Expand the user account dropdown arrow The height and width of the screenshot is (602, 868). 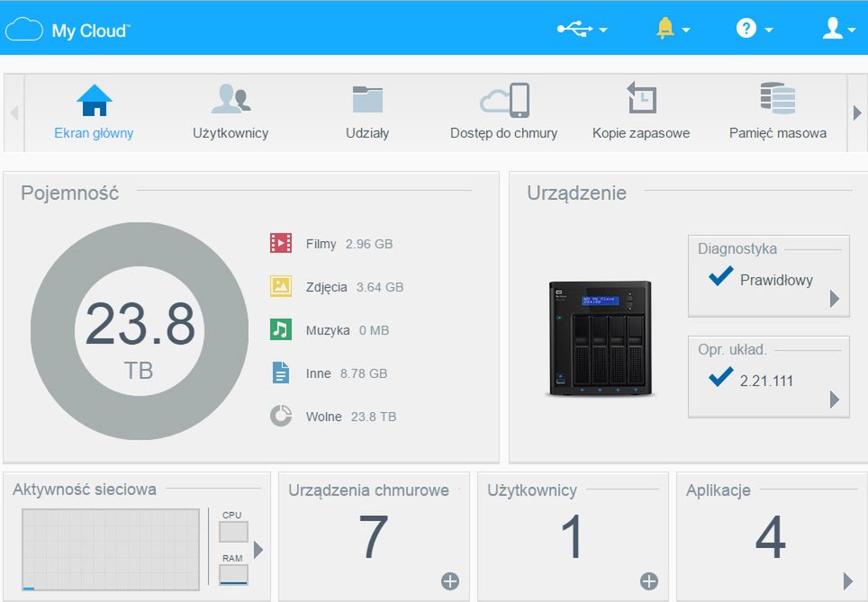coord(852,30)
